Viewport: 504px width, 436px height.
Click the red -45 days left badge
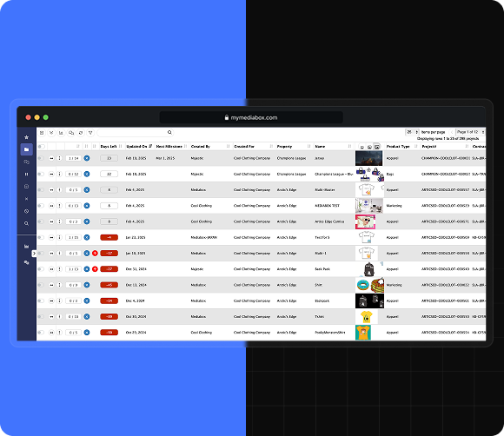point(109,285)
